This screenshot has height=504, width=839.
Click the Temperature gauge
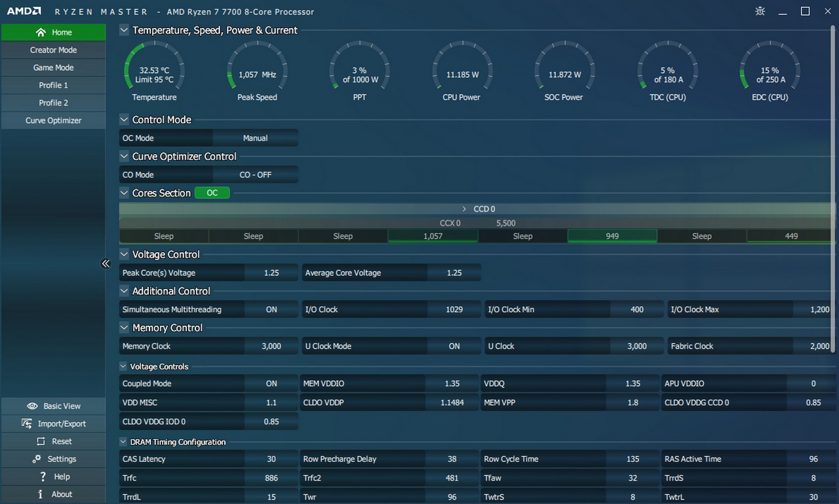(x=154, y=72)
